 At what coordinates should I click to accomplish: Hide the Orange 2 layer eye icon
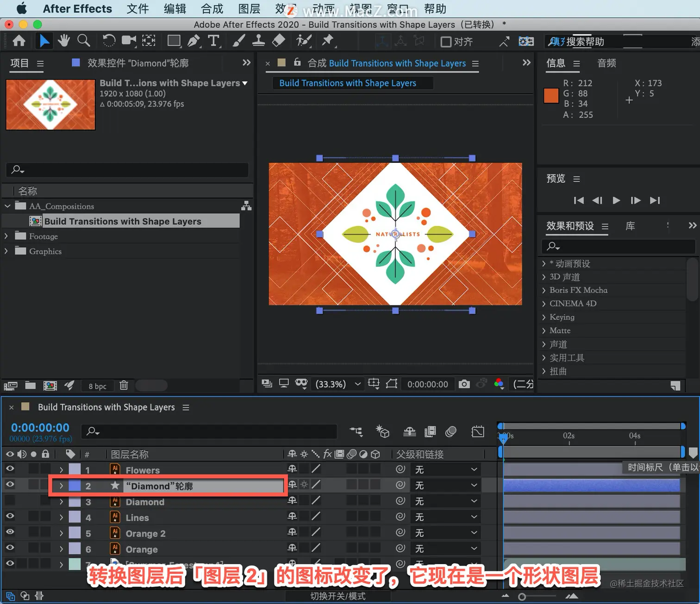click(x=10, y=532)
